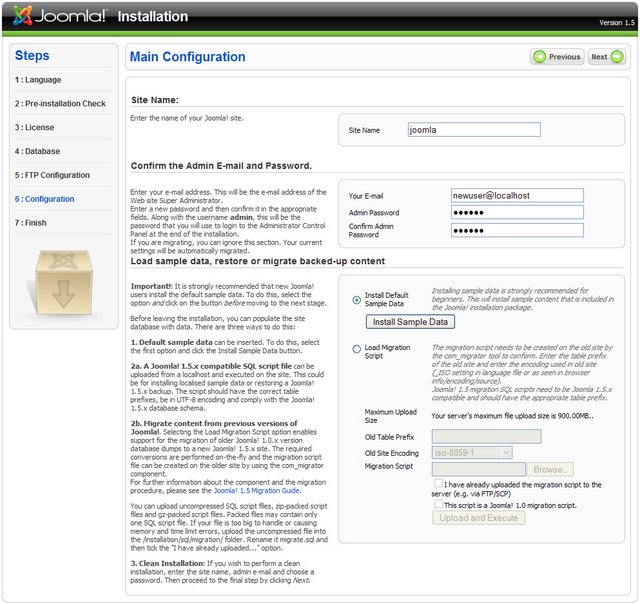Click the Migration Script file path field

[x=479, y=469]
